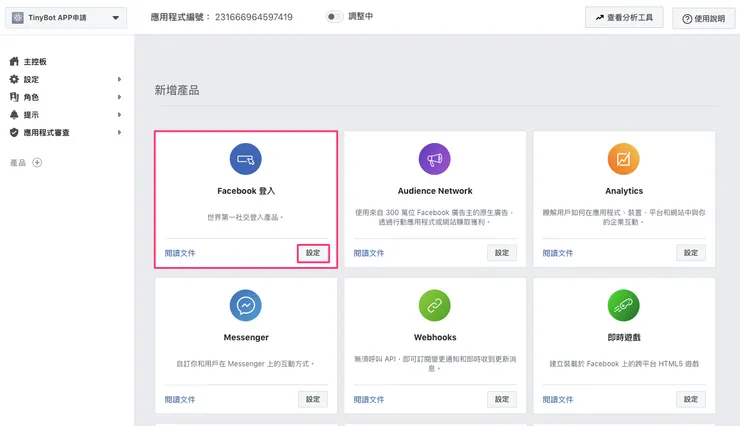Click the 即時遊戲 card title
740x426 pixels.
pos(624,337)
